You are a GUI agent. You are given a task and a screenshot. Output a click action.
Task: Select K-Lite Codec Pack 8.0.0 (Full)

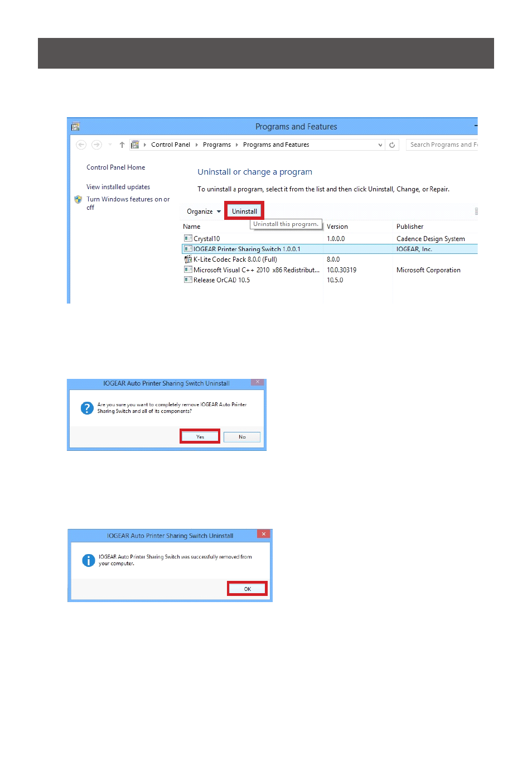(x=235, y=259)
